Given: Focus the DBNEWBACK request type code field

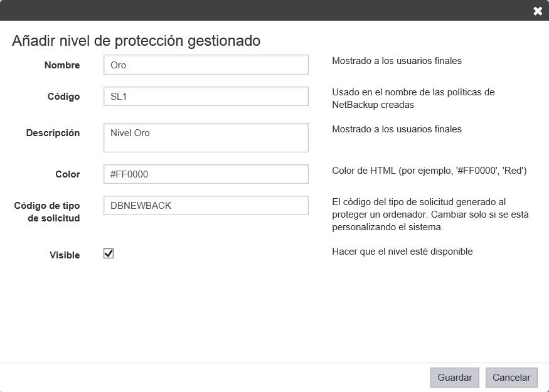Looking at the screenshot, I should point(206,206).
